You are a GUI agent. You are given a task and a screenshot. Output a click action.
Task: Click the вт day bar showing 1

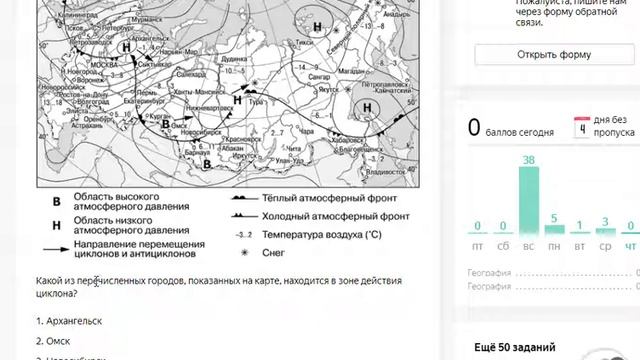pyautogui.click(x=580, y=232)
